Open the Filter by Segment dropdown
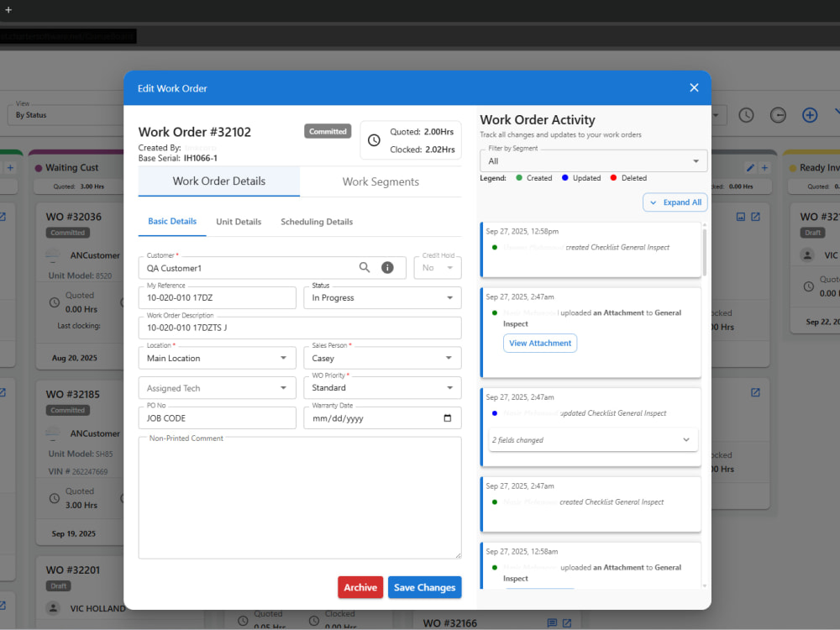Screen dimensions: 840x630 (x=594, y=160)
